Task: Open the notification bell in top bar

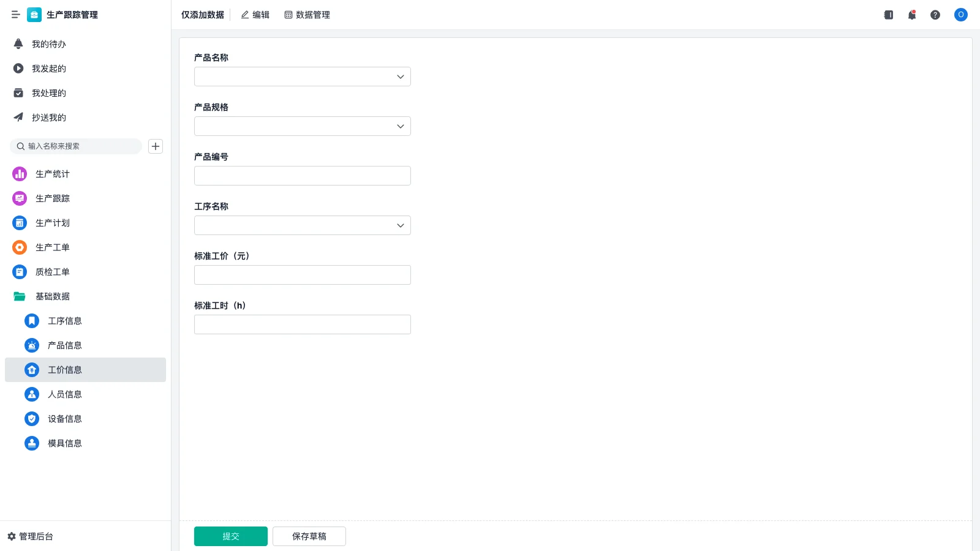Action: click(912, 15)
